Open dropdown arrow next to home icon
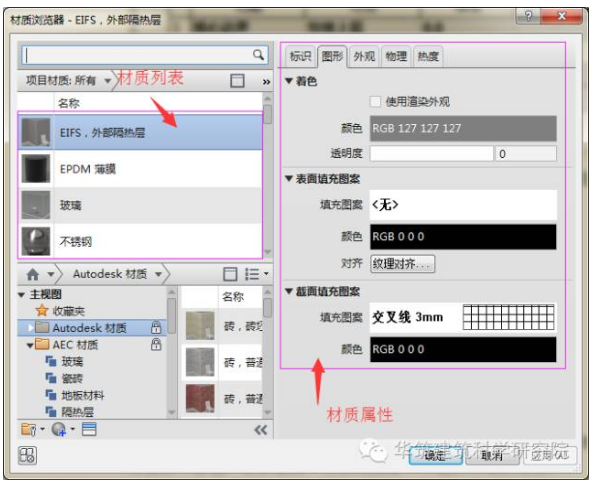Screen dimensions: 595x482 [x=50, y=274]
